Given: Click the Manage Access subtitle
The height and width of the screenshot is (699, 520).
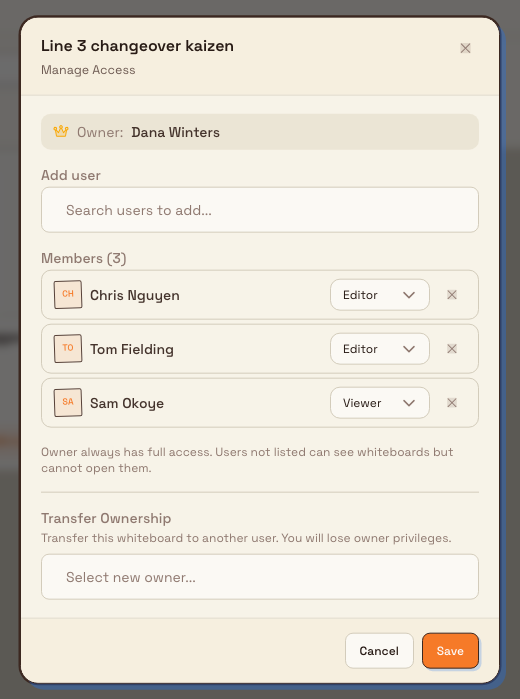Looking at the screenshot, I should pos(88,70).
